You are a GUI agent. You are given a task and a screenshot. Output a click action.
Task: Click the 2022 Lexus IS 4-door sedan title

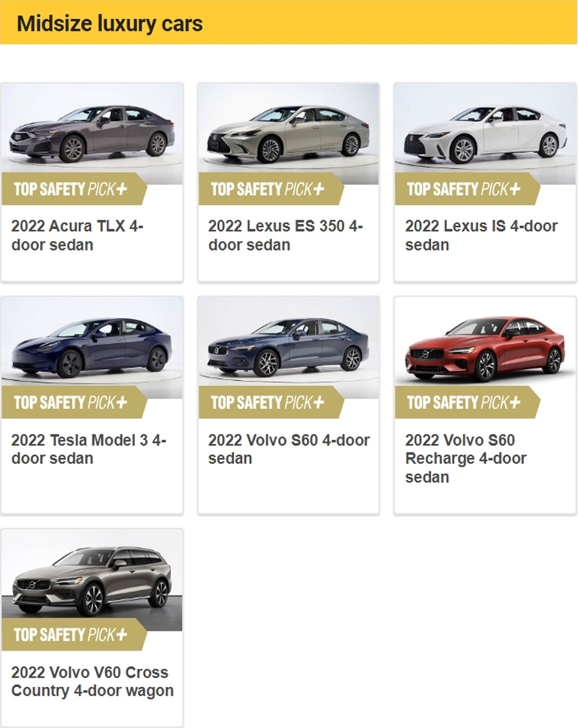(x=481, y=235)
